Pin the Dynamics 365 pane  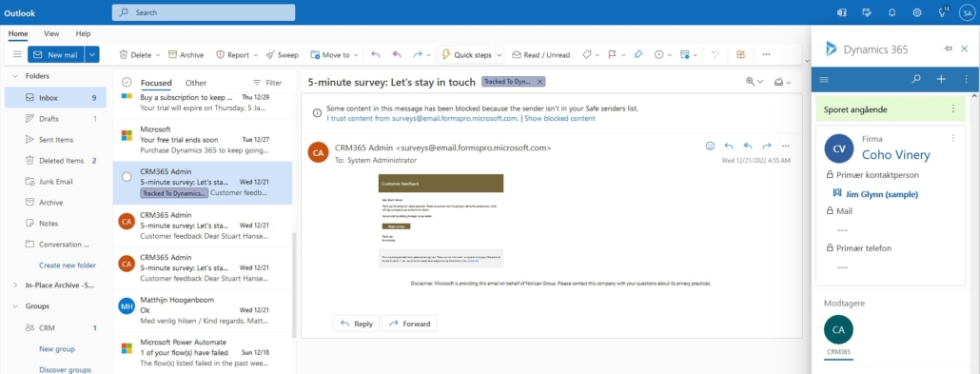pos(948,49)
